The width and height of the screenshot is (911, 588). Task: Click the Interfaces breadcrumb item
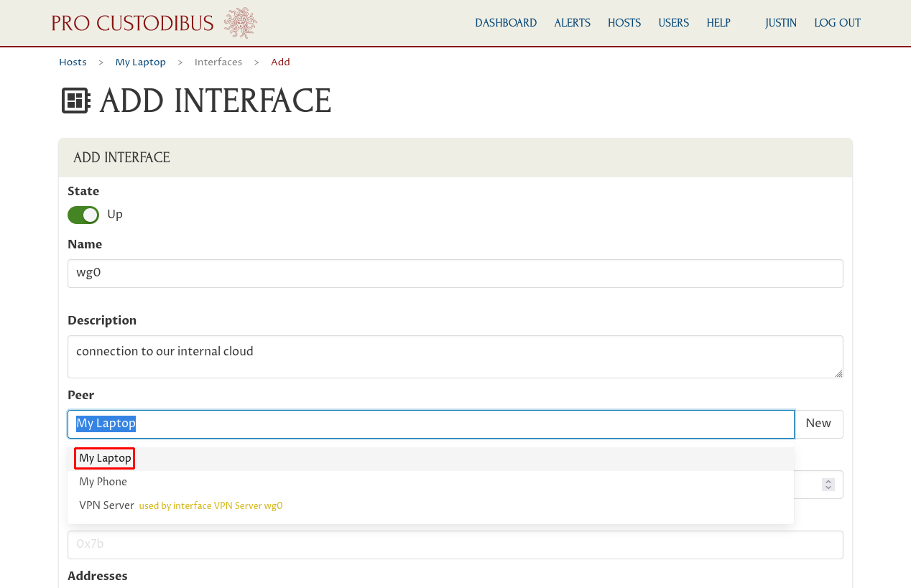point(218,62)
